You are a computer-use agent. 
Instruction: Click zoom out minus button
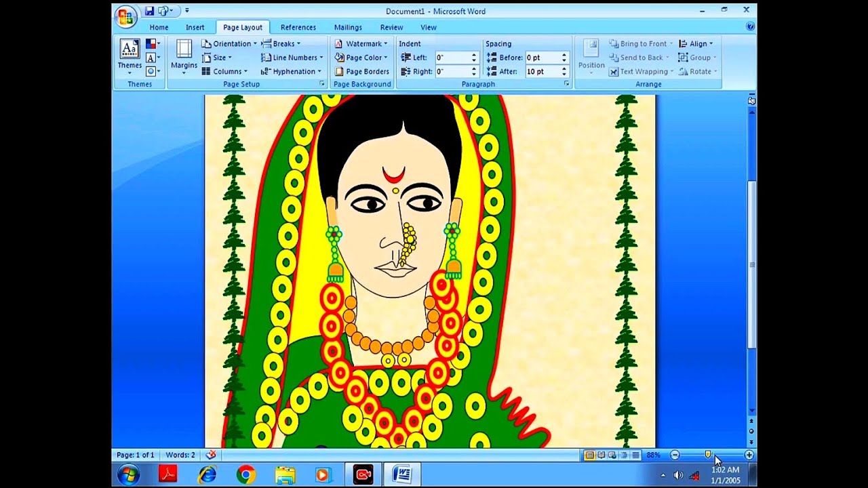(x=674, y=455)
